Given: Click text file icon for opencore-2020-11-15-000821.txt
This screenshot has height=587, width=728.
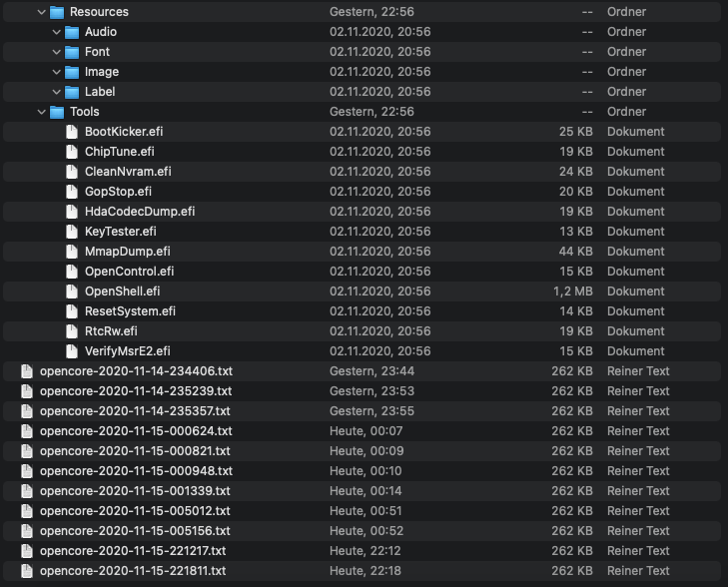Looking at the screenshot, I should [x=27, y=451].
